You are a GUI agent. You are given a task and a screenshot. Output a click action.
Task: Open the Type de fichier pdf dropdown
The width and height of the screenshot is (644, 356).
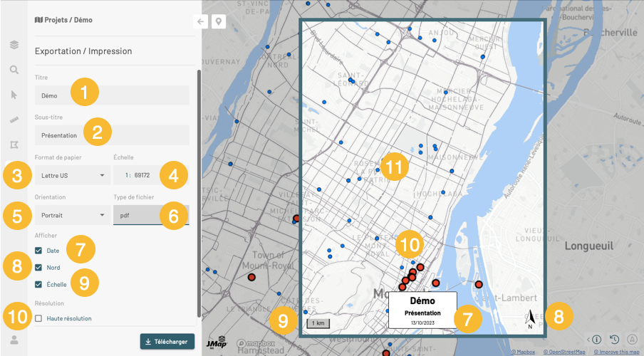[151, 215]
